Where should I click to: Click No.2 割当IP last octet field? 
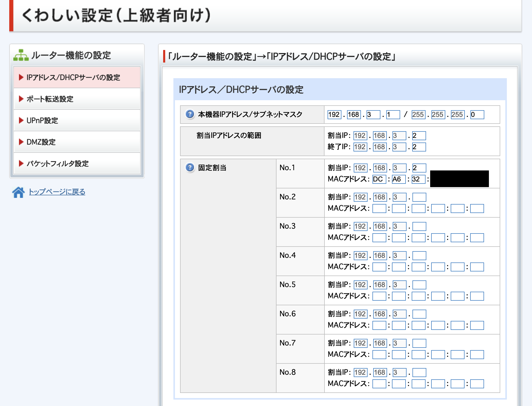419,197
